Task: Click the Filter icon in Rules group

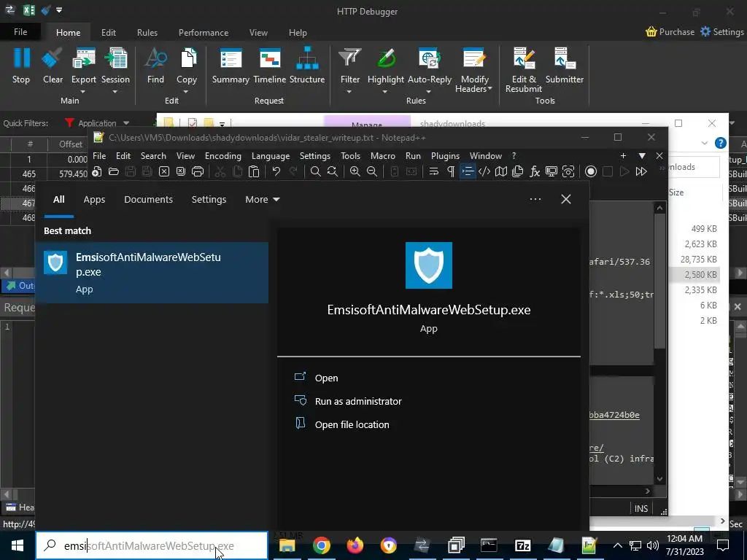Action: pyautogui.click(x=350, y=58)
